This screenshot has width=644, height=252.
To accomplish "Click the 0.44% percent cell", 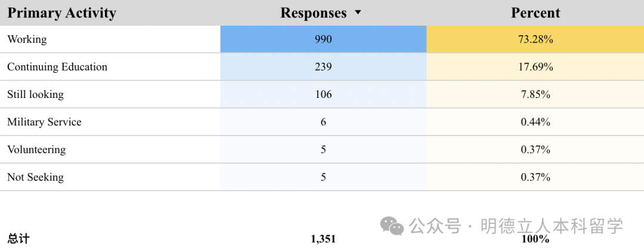I will (535, 122).
